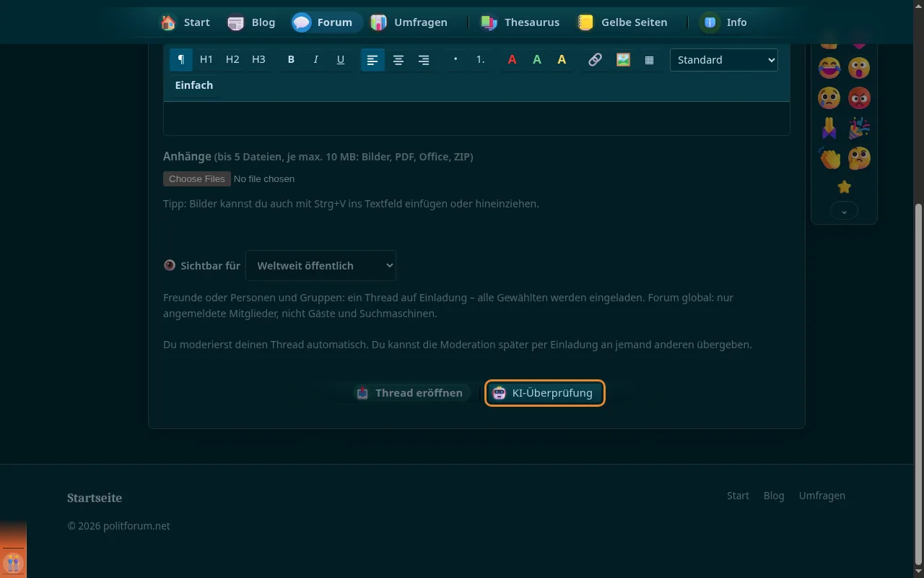The height and width of the screenshot is (578, 924).
Task: Open the Standard font style dropdown
Action: pos(723,60)
